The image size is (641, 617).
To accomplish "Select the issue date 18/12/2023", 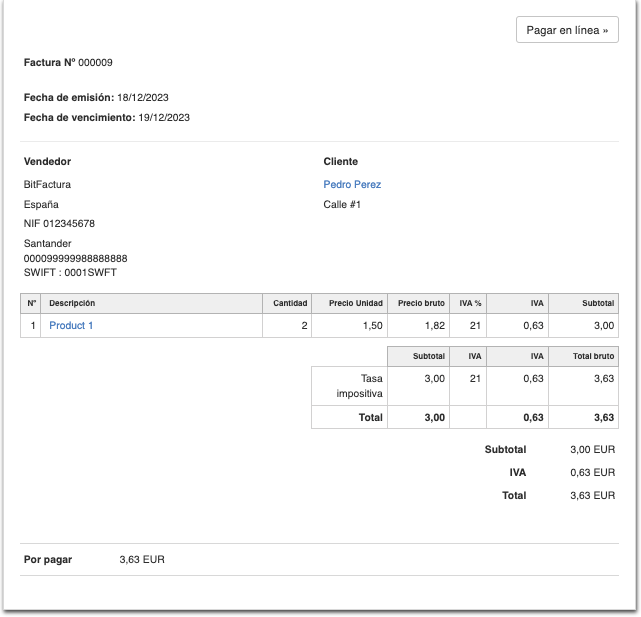I will (x=143, y=97).
